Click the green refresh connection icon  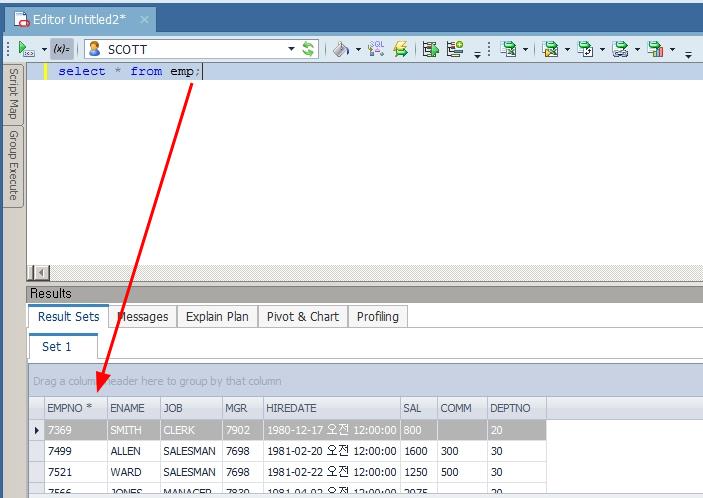pos(308,49)
